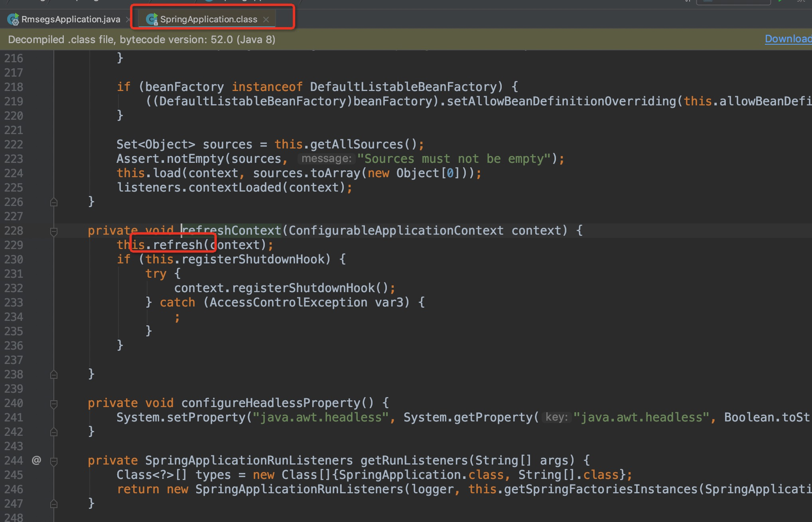The height and width of the screenshot is (522, 812).
Task: Click the registerShutdownHook call on line 232
Action: click(303, 288)
